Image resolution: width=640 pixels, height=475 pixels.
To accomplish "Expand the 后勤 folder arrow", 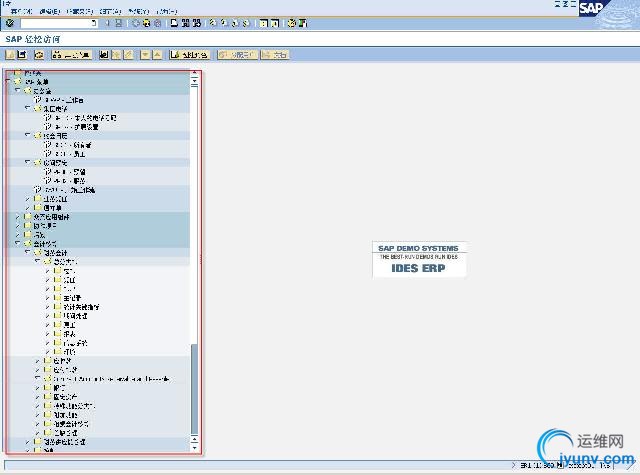I will coord(18,235).
